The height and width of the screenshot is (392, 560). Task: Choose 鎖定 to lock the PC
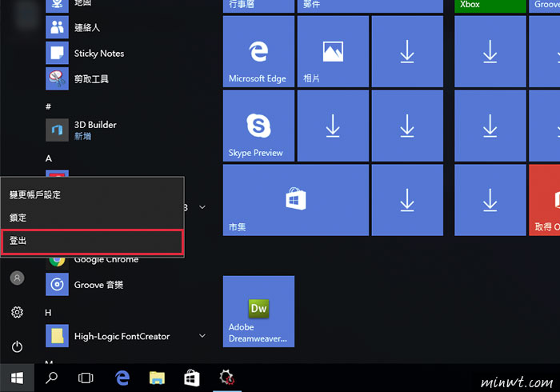click(93, 218)
